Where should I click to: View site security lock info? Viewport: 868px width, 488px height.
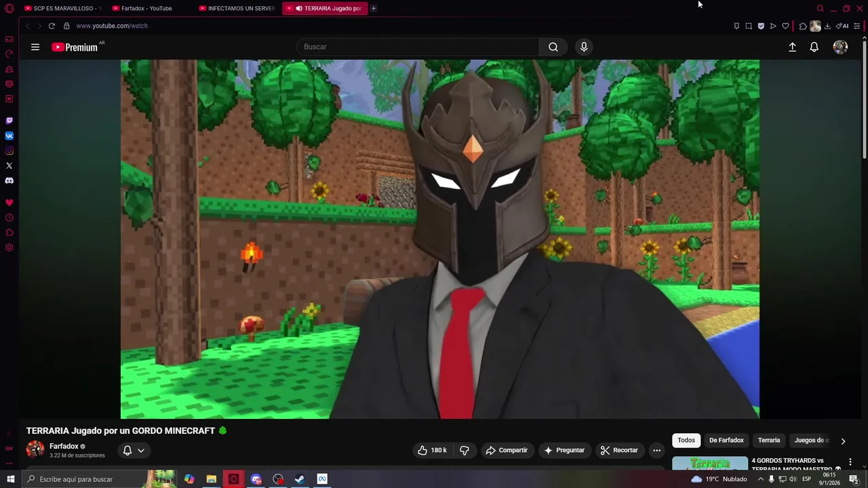coord(66,26)
